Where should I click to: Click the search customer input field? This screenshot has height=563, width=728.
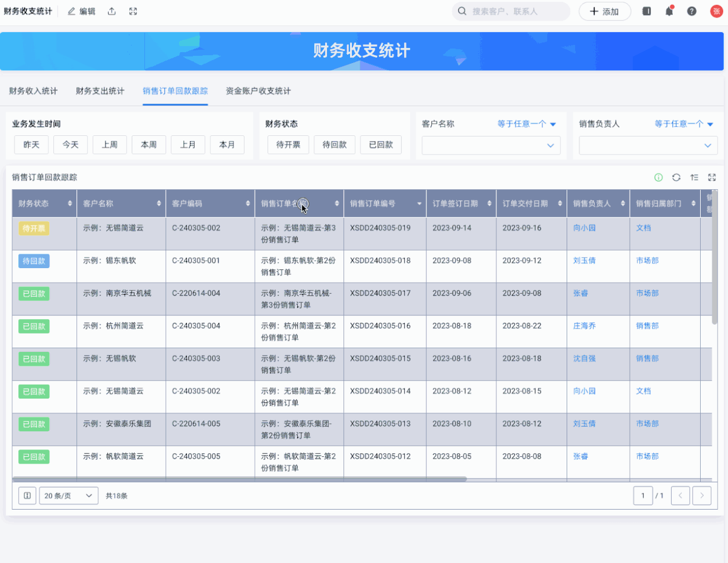pyautogui.click(x=511, y=11)
